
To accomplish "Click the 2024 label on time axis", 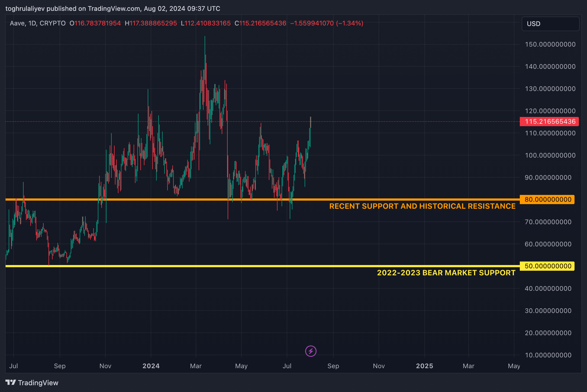I will 151,366.
